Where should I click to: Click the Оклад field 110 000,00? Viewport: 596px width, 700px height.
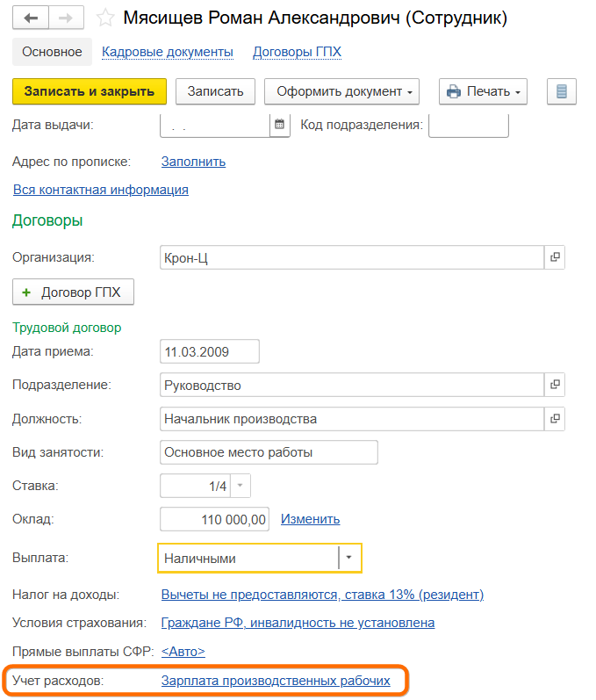[x=214, y=519]
